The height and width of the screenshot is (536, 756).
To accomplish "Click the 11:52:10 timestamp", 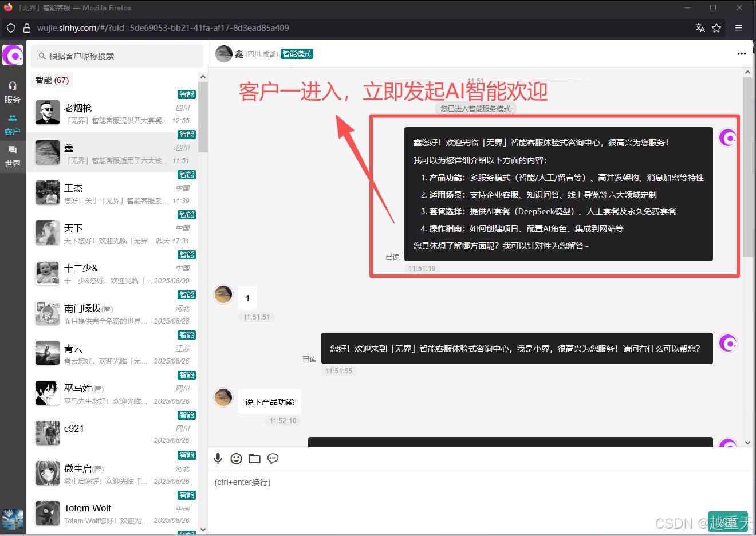I will click(283, 420).
